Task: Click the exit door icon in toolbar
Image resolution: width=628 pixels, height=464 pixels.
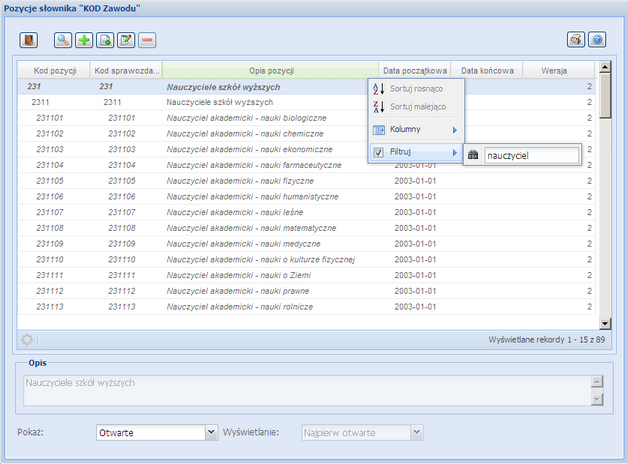Action: point(29,40)
